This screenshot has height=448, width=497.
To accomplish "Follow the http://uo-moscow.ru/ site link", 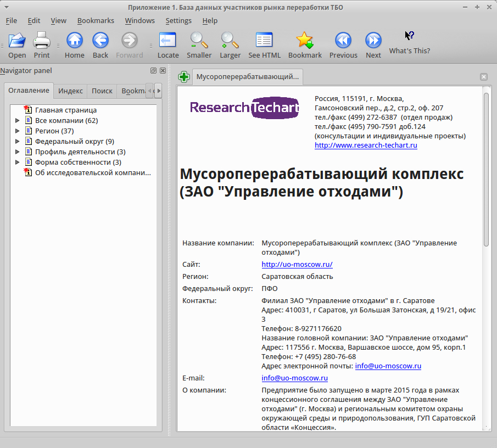I will [x=297, y=264].
